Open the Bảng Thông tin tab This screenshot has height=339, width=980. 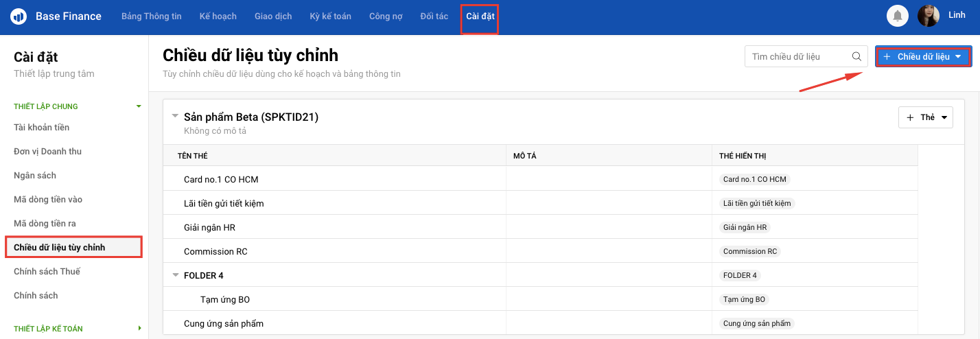pos(151,16)
